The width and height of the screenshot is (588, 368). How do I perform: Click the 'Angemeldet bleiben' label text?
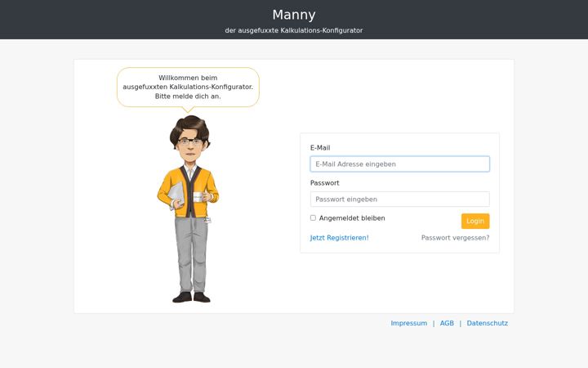[x=352, y=218]
